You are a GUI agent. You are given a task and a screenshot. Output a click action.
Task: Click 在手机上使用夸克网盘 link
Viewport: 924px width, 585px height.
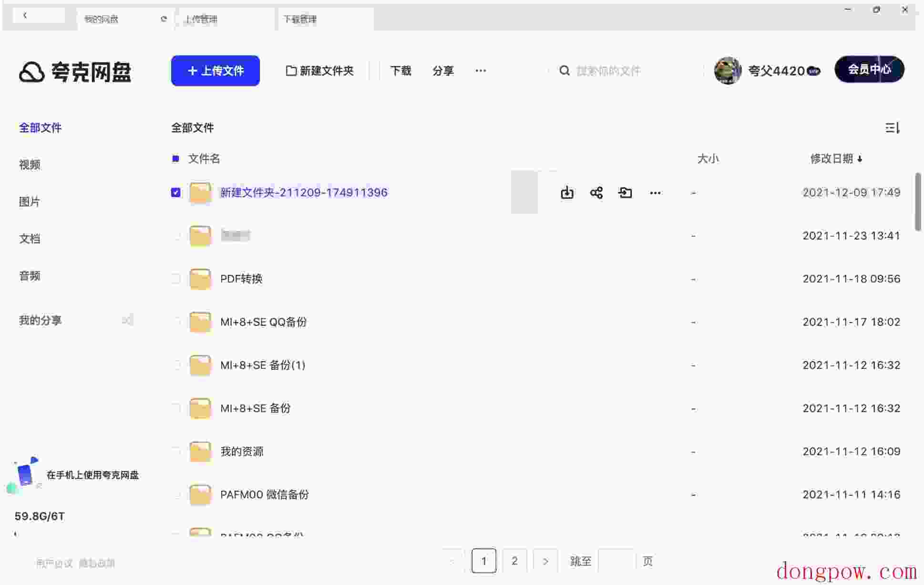92,475
